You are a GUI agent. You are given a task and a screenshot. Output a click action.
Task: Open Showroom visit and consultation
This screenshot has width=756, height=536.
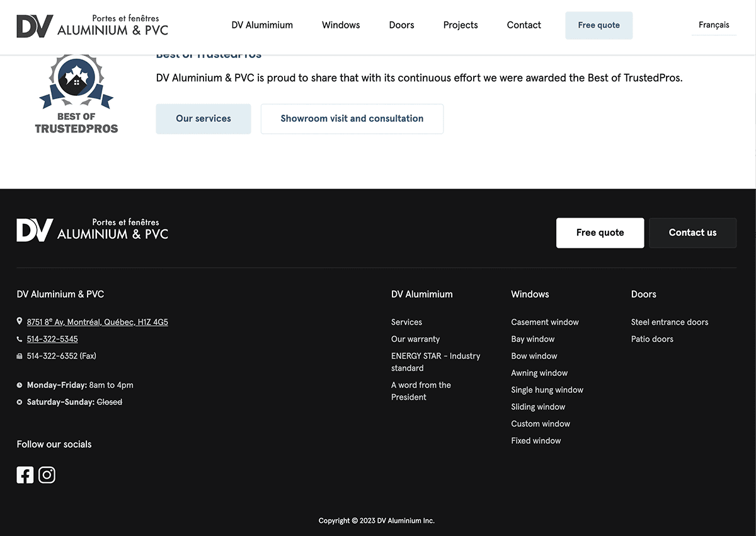pos(352,119)
